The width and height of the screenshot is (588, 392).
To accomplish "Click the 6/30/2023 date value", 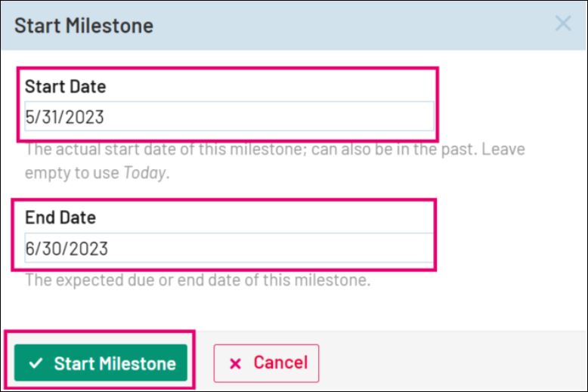I will [67, 248].
